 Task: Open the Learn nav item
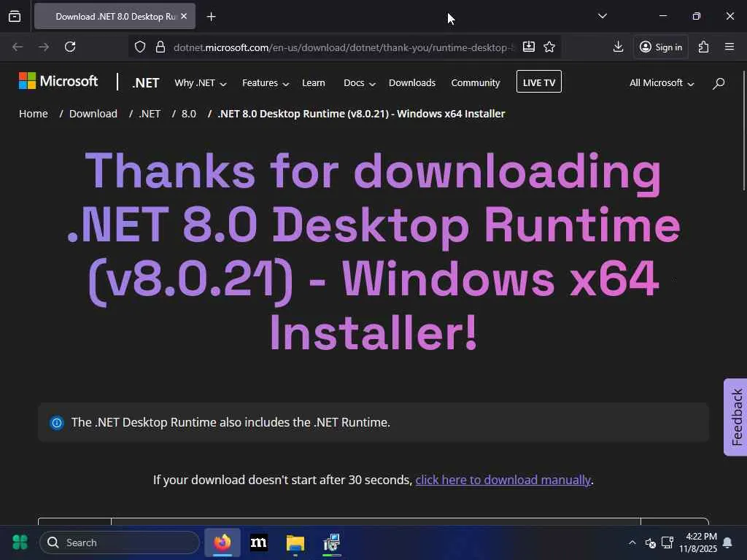[314, 83]
